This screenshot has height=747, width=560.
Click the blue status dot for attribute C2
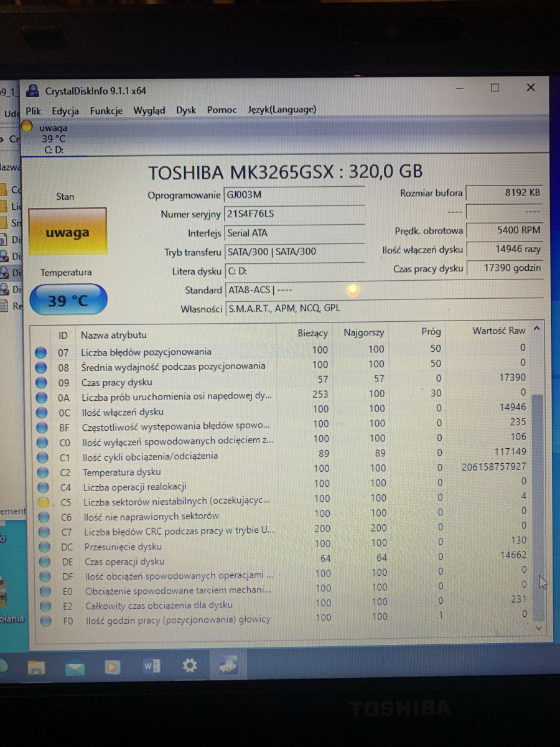click(43, 472)
